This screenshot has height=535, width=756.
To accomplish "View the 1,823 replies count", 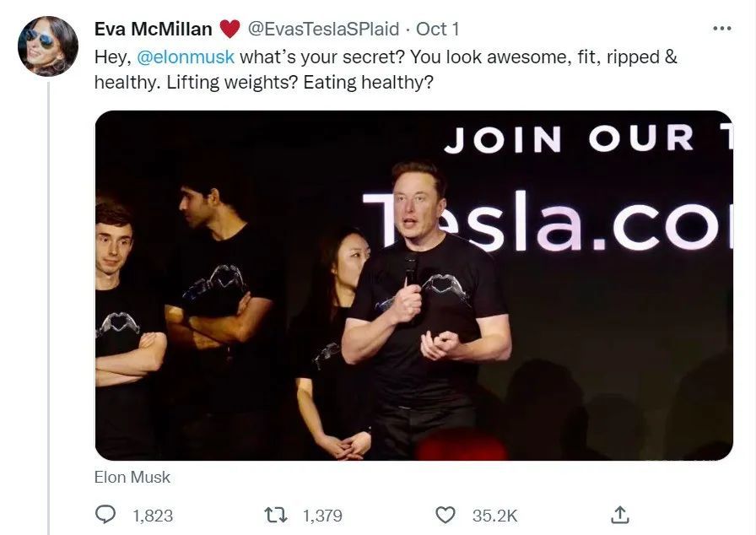I will pyautogui.click(x=153, y=515).
